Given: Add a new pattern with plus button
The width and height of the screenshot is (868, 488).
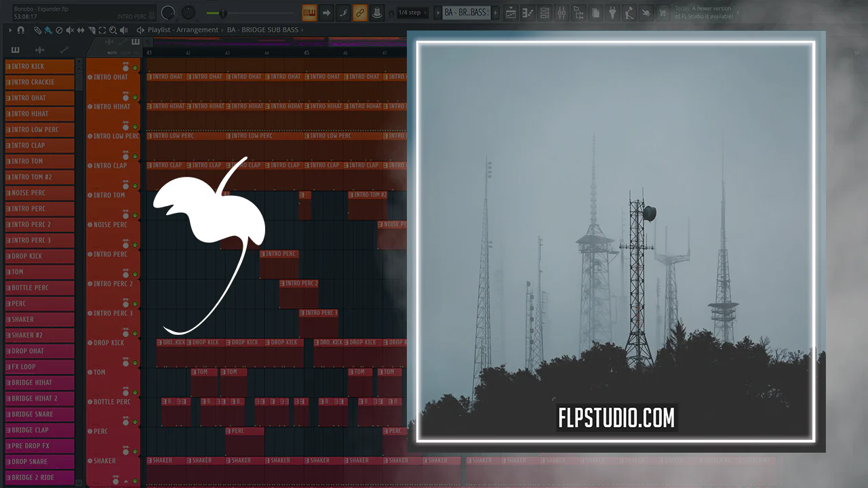Looking at the screenshot, I should pos(495,13).
